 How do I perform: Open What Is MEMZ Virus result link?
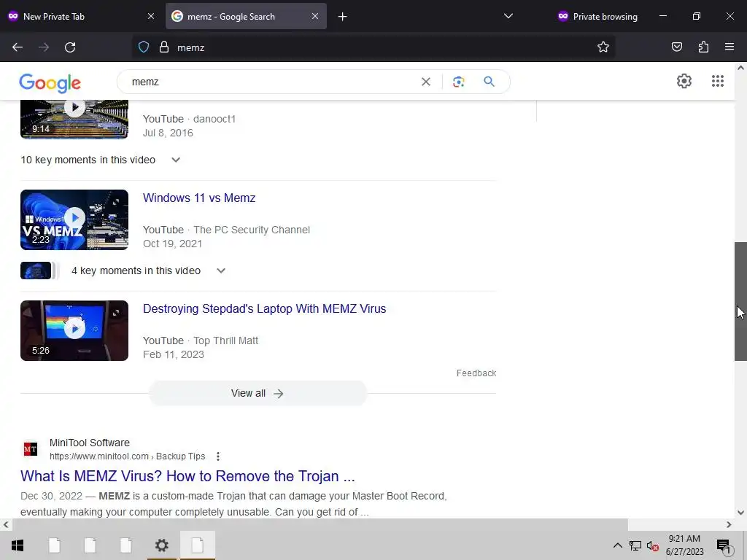pos(187,476)
